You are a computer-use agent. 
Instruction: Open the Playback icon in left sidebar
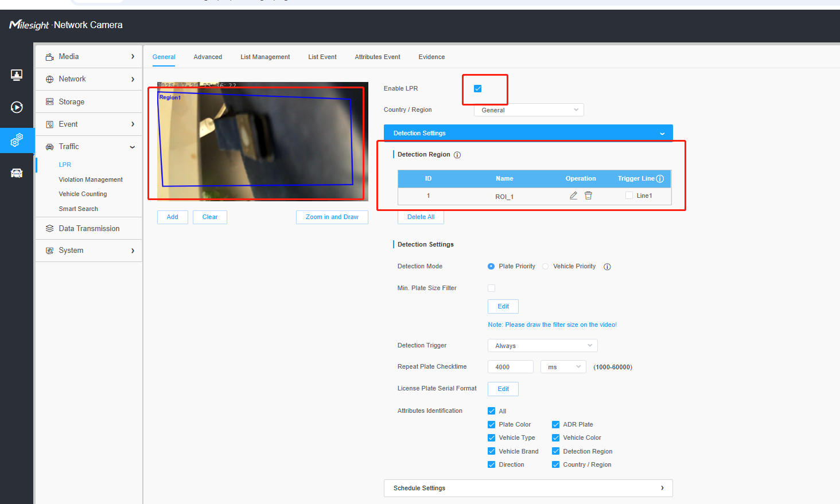[x=17, y=107]
